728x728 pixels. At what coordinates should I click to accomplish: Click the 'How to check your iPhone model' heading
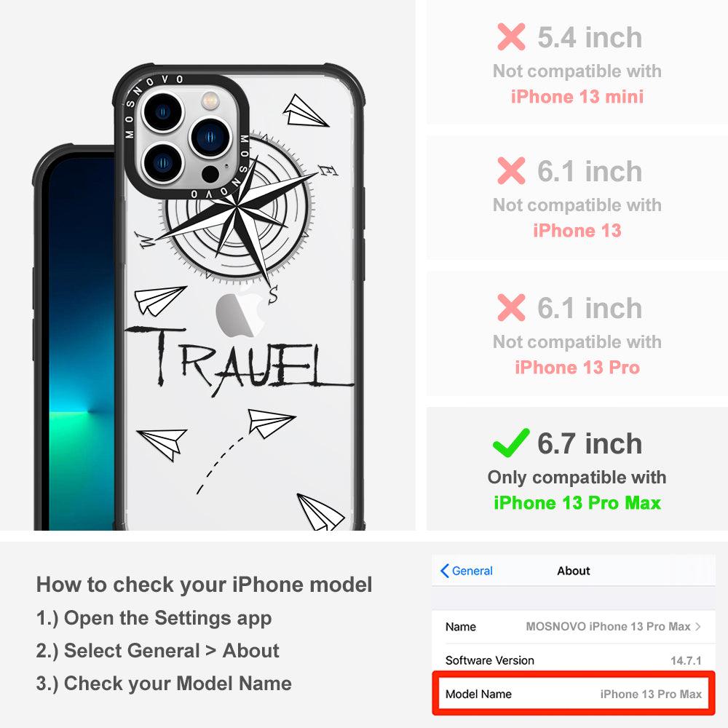coord(205,584)
